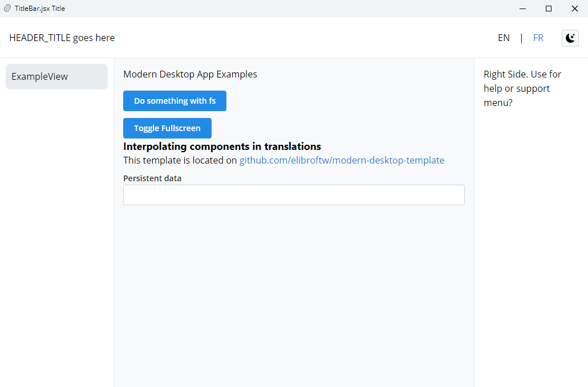588x387 pixels.
Task: Toggle dark mode with the moon icon
Action: coord(570,38)
